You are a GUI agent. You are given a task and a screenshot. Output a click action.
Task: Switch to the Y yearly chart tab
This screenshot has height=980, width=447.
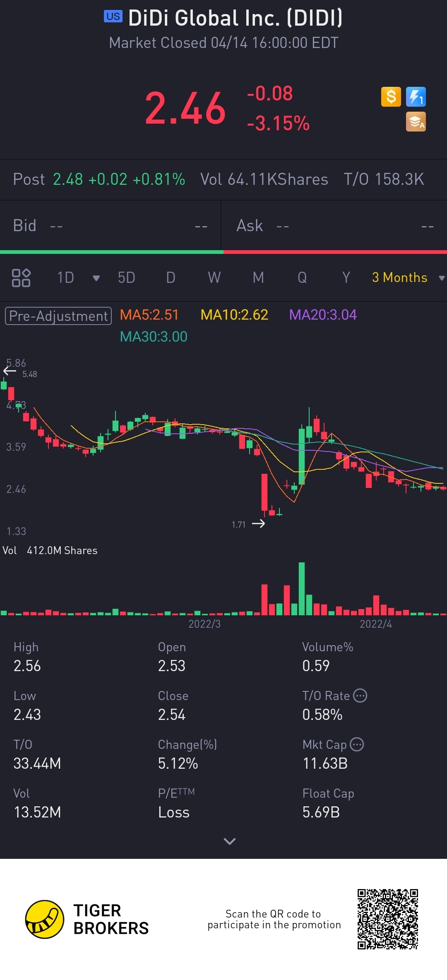[346, 278]
